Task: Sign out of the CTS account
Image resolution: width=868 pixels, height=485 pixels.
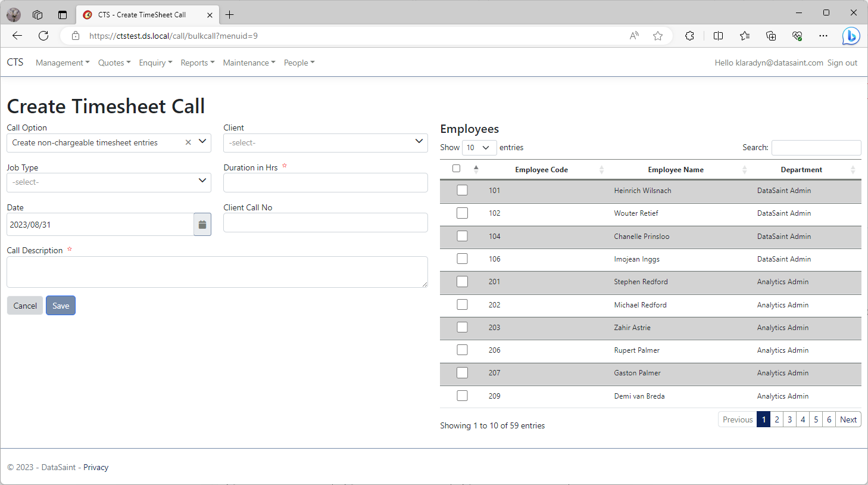Action: (x=842, y=63)
